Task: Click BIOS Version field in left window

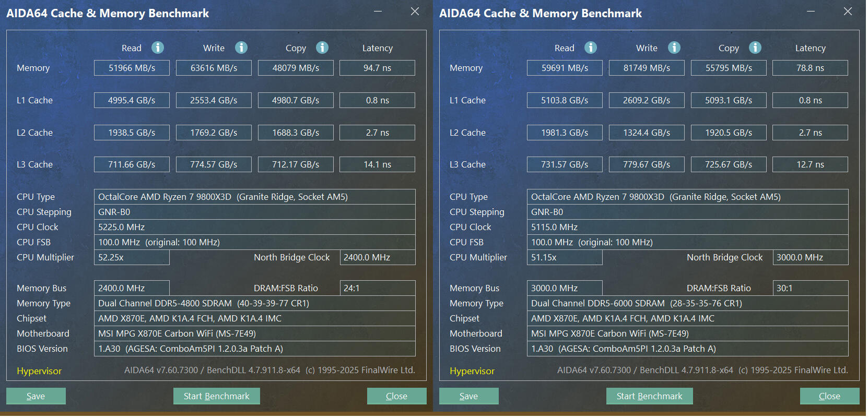Action: [255, 349]
